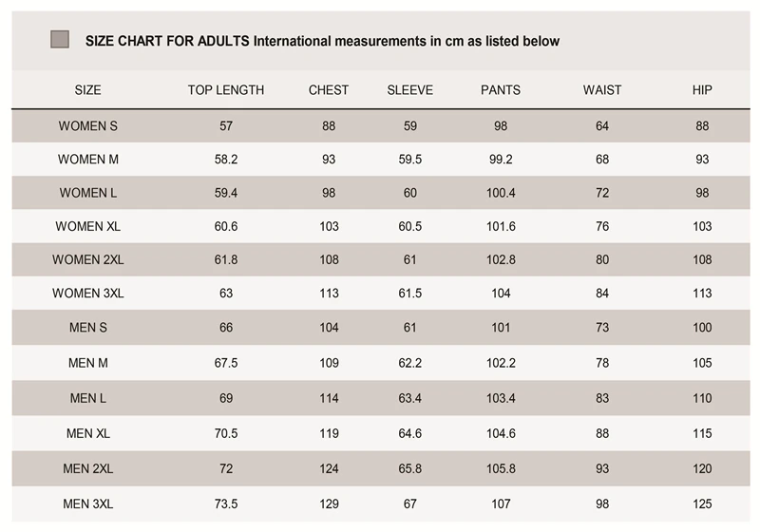Select the WOMEN S row label
Image resolution: width=760 pixels, height=532 pixels.
click(87, 126)
